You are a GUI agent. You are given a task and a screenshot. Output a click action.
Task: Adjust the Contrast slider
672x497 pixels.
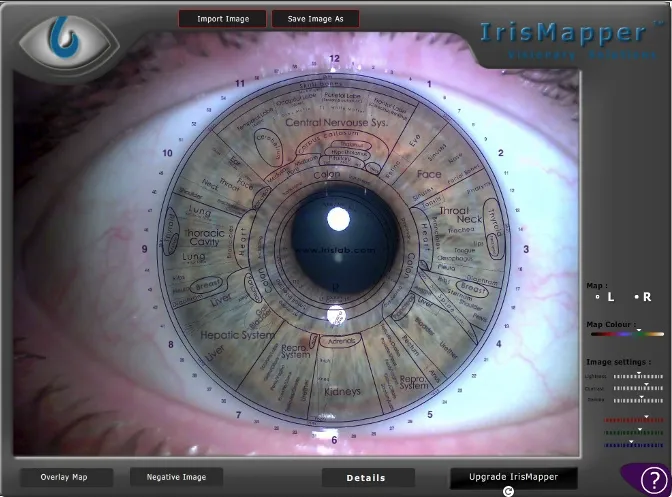(638, 388)
